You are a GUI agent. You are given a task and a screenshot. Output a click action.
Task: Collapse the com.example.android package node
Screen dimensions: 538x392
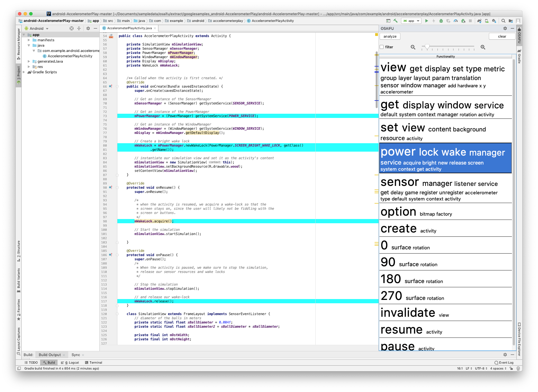pyautogui.click(x=34, y=51)
